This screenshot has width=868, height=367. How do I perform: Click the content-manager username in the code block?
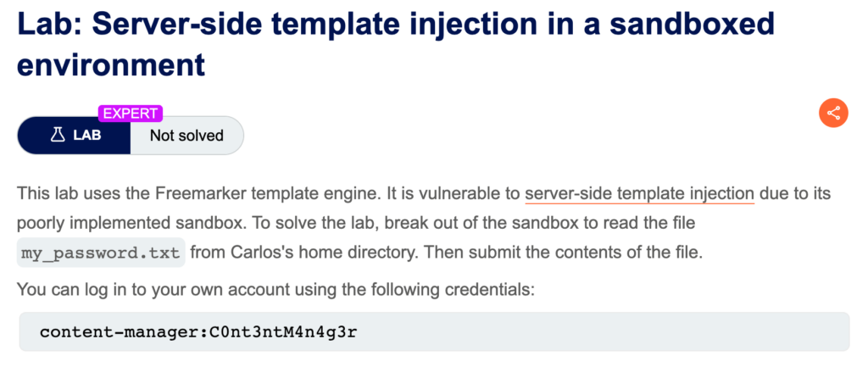(x=121, y=333)
